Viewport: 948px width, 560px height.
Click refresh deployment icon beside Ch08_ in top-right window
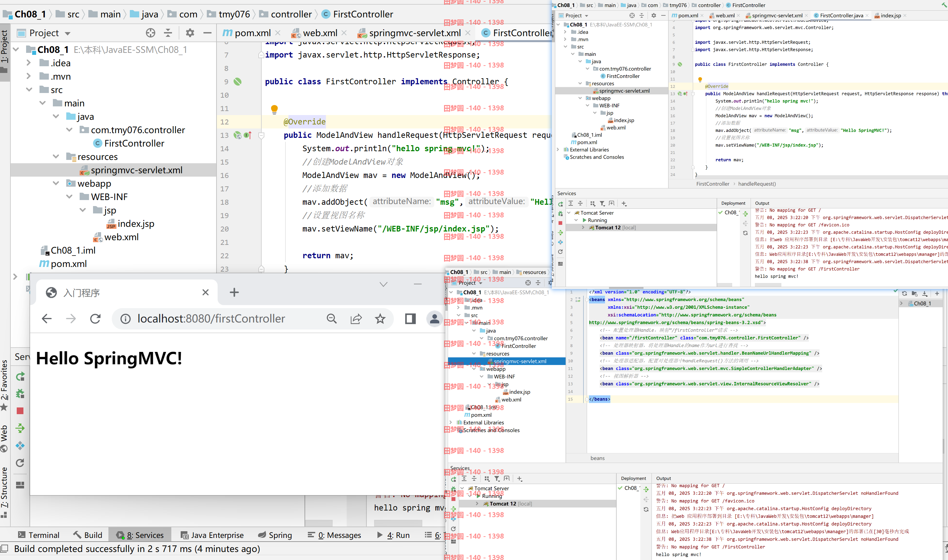tap(745, 233)
